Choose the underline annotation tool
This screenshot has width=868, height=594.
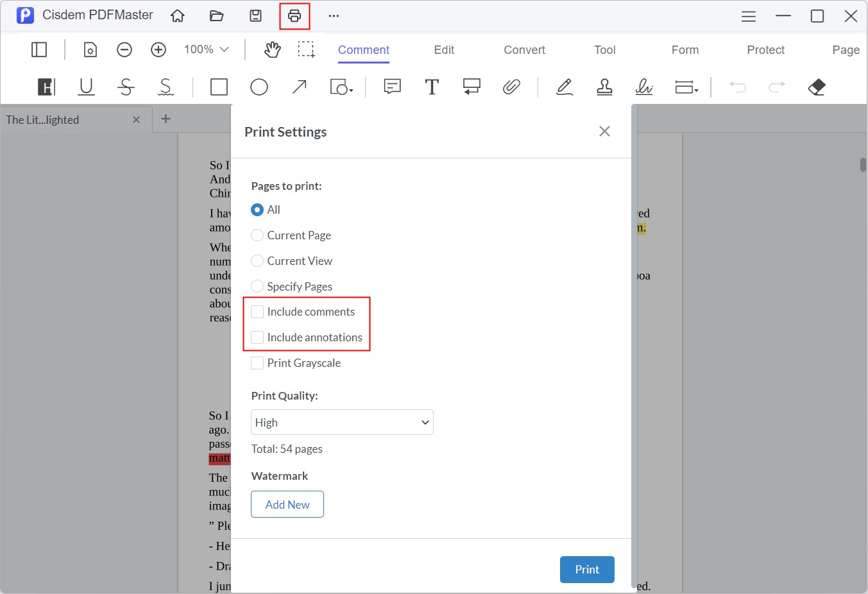pyautogui.click(x=86, y=87)
